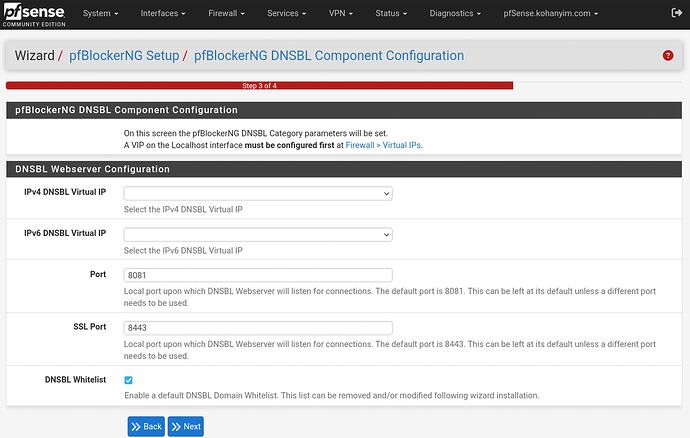690x438 pixels.
Task: Open the Interfaces menu
Action: coord(163,13)
